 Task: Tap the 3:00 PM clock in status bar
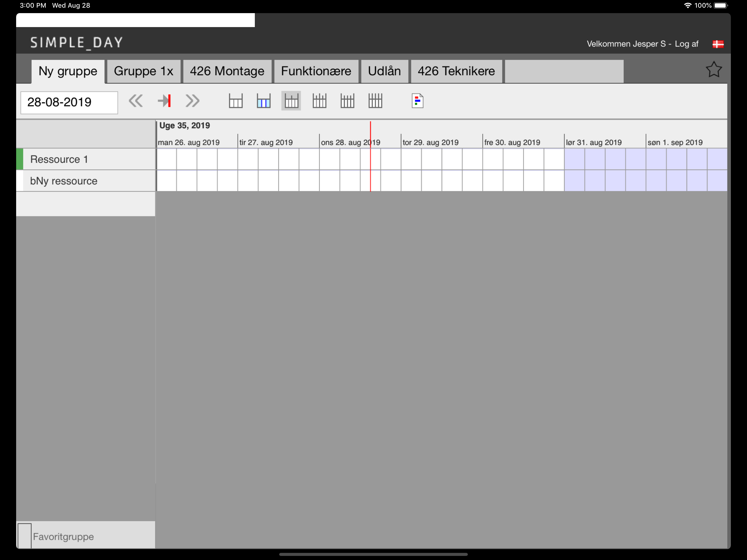(x=33, y=5)
